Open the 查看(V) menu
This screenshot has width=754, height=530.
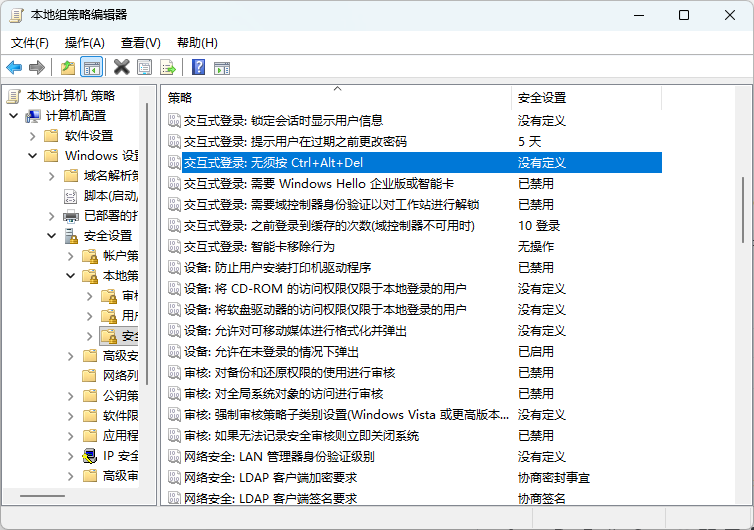coord(140,43)
